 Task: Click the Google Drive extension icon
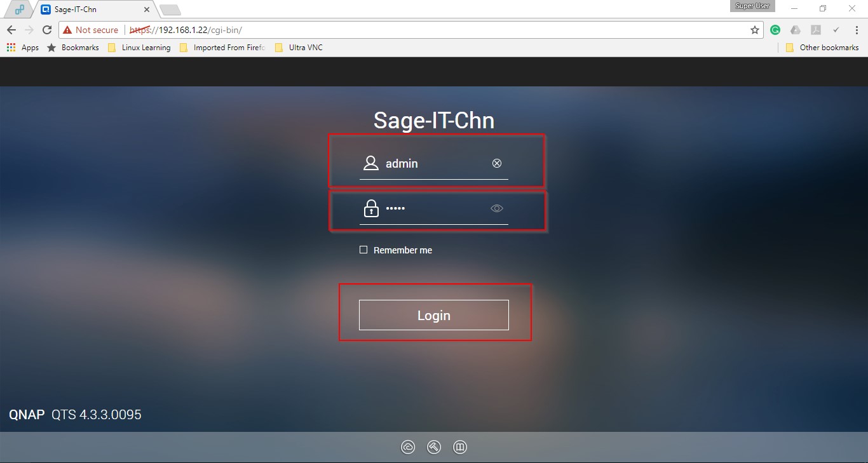pyautogui.click(x=795, y=30)
